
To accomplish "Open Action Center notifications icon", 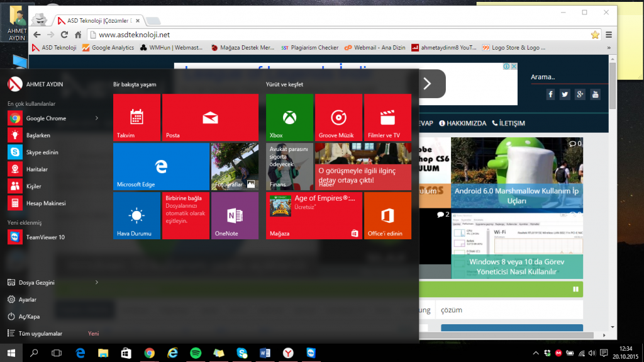I will point(604,353).
